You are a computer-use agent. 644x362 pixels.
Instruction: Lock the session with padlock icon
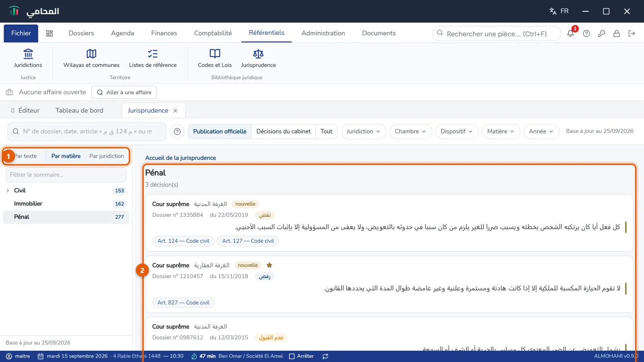coord(616,33)
